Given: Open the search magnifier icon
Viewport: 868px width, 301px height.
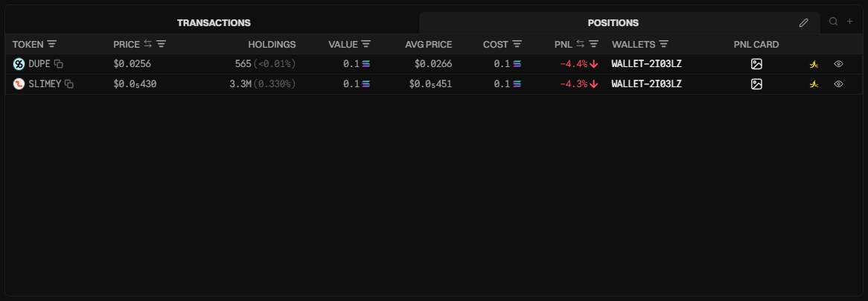Looking at the screenshot, I should [x=834, y=22].
